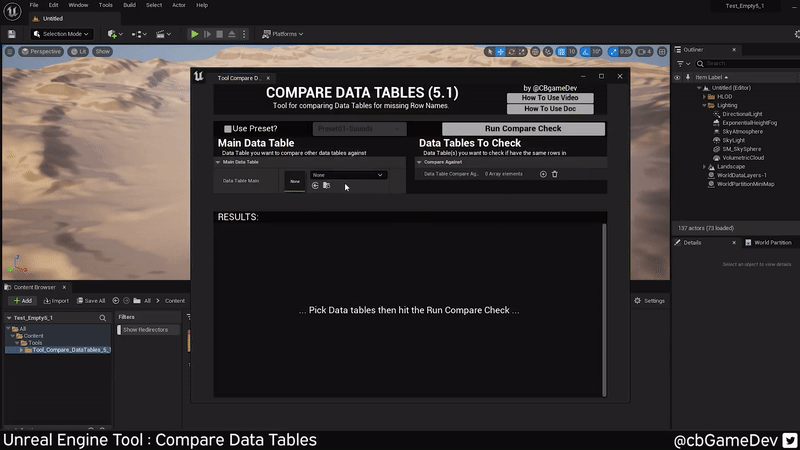Open the Build menu
The height and width of the screenshot is (450, 800).
point(129,5)
